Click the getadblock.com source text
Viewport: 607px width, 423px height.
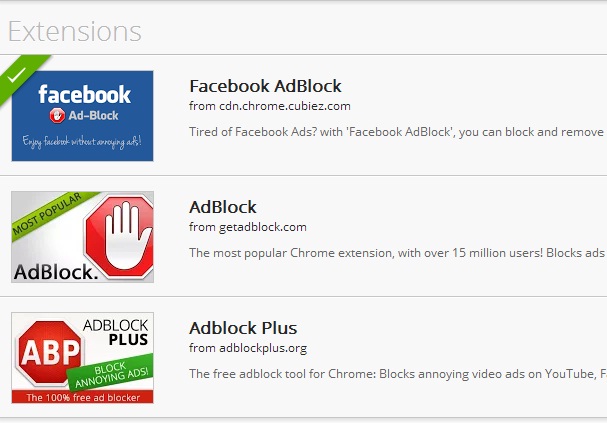pos(248,227)
